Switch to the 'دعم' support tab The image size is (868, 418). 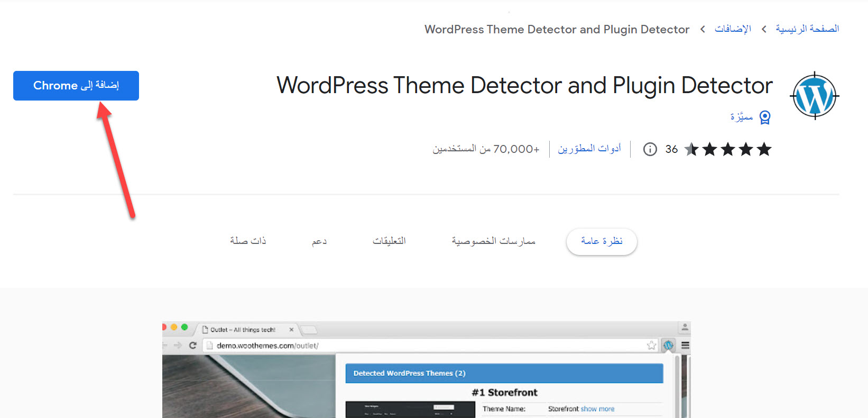pos(319,241)
